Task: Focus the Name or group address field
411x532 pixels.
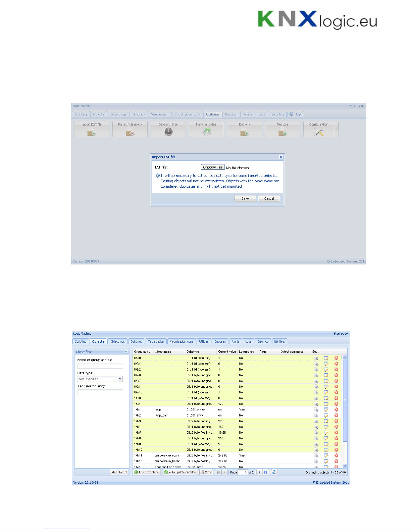Action: [x=100, y=366]
